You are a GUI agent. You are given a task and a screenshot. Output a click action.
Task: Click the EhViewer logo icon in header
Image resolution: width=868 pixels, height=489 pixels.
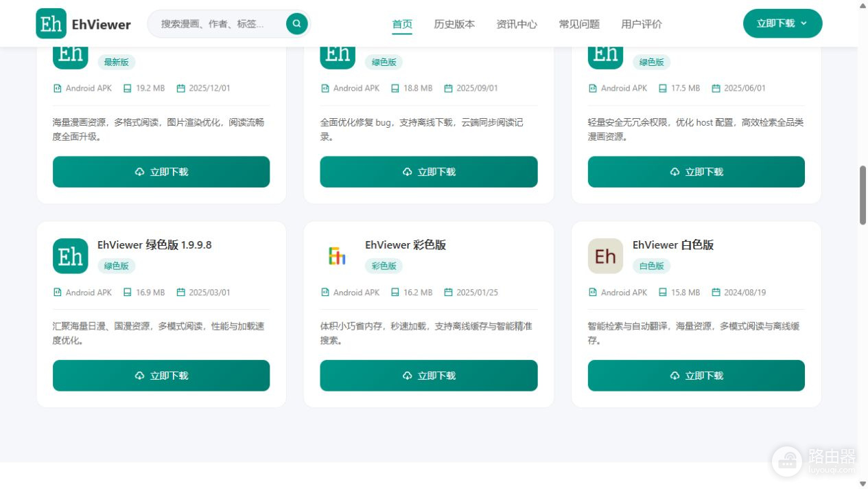point(51,24)
